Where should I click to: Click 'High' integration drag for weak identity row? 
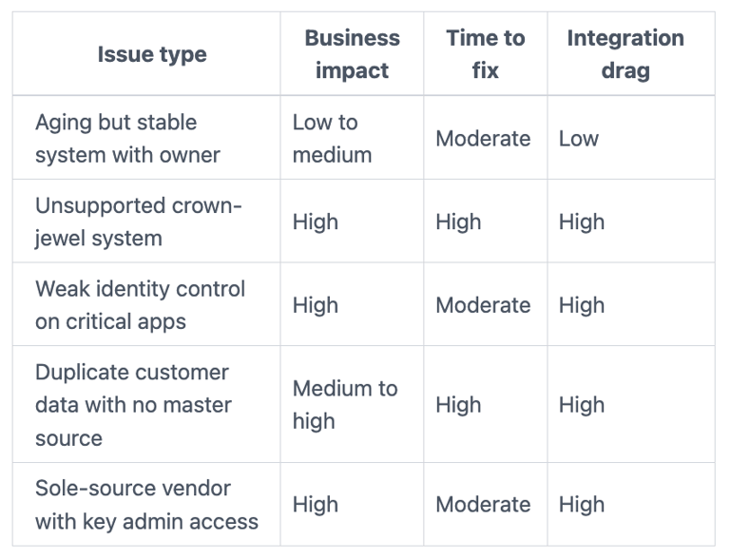tap(582, 305)
